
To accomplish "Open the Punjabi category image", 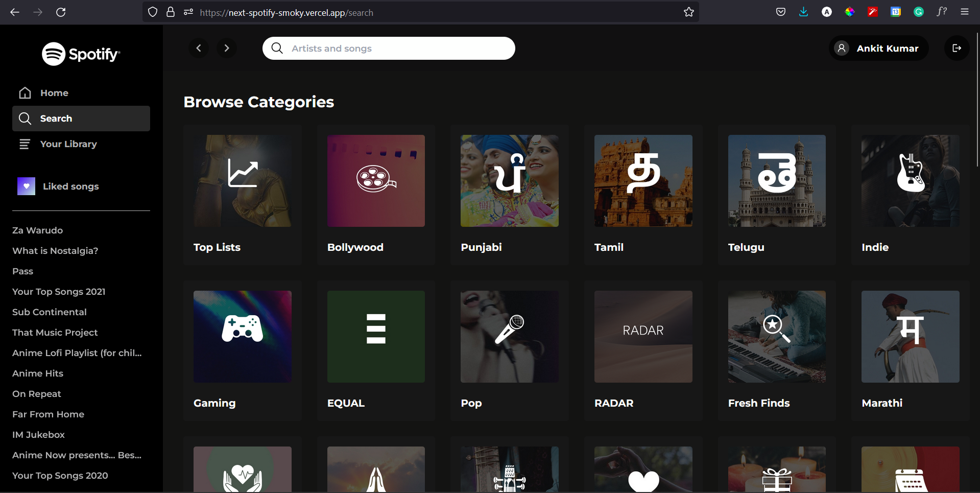I will [x=510, y=181].
